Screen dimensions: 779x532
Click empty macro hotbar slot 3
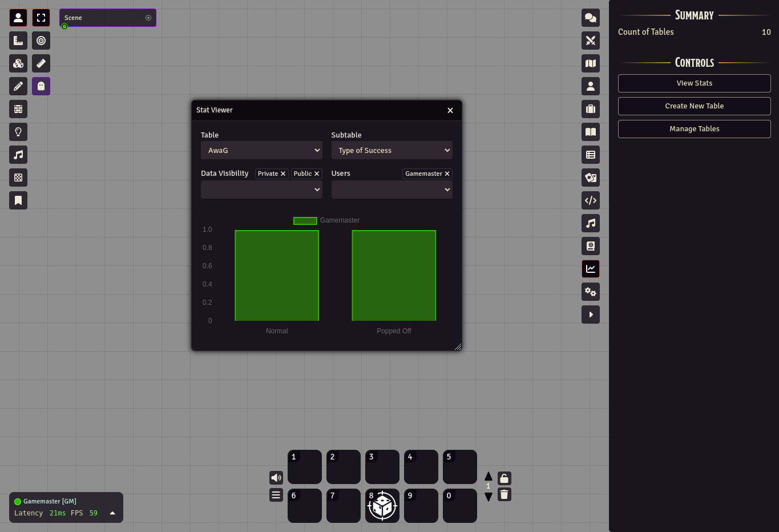(x=382, y=467)
